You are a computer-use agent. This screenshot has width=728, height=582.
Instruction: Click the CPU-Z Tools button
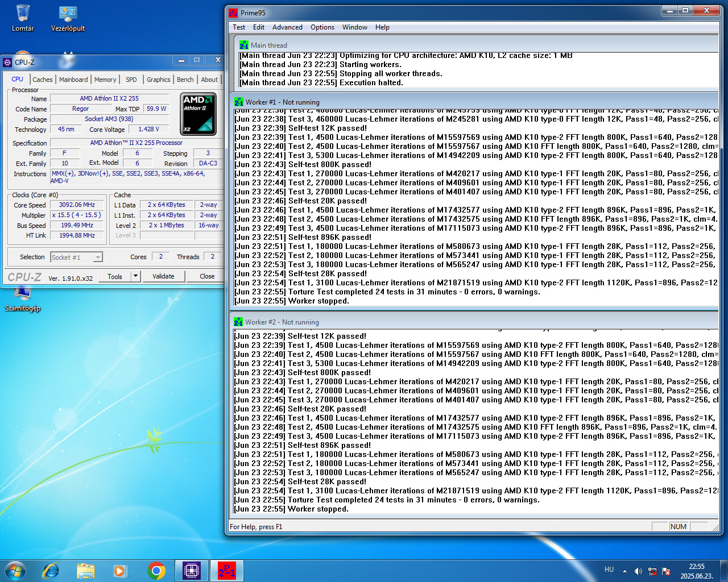click(115, 276)
